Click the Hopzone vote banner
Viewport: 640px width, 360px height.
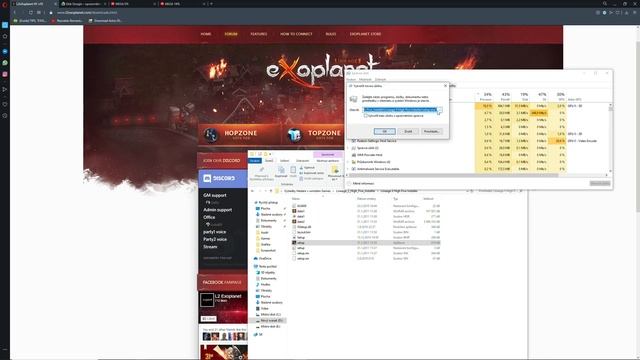tap(240, 135)
